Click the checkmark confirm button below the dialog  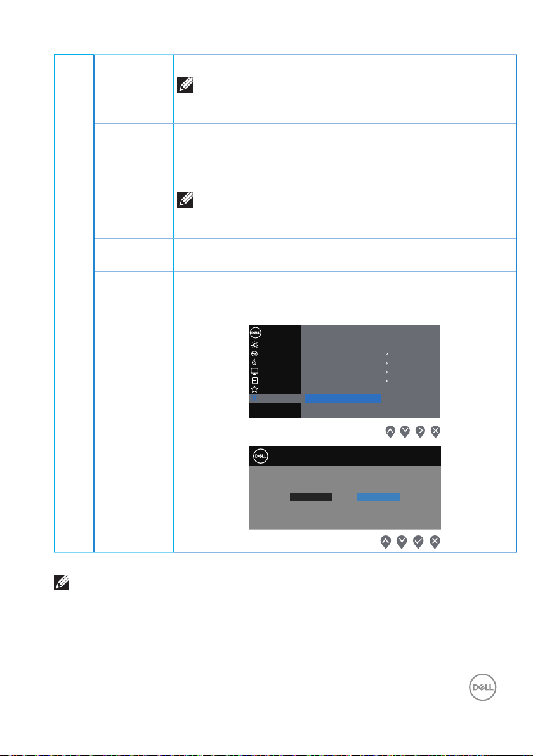coord(418,542)
